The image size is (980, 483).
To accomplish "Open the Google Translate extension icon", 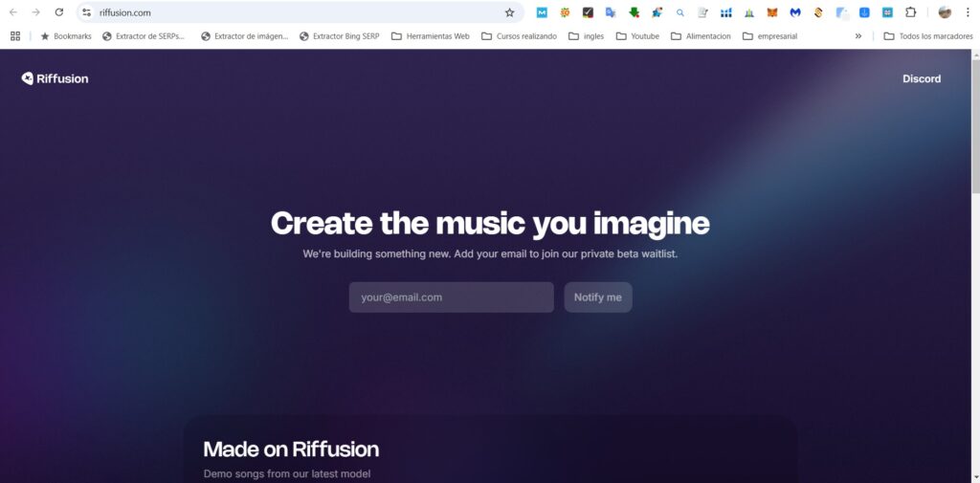I will click(611, 12).
